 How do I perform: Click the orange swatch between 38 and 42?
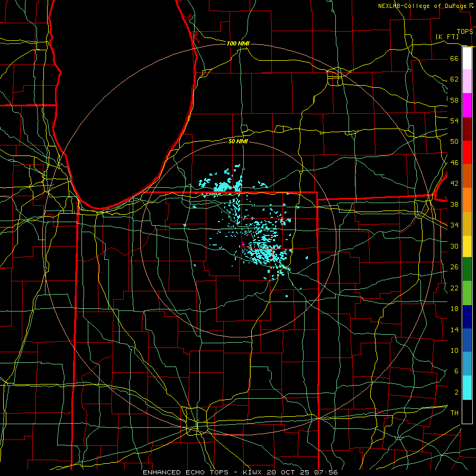pyautogui.click(x=467, y=200)
